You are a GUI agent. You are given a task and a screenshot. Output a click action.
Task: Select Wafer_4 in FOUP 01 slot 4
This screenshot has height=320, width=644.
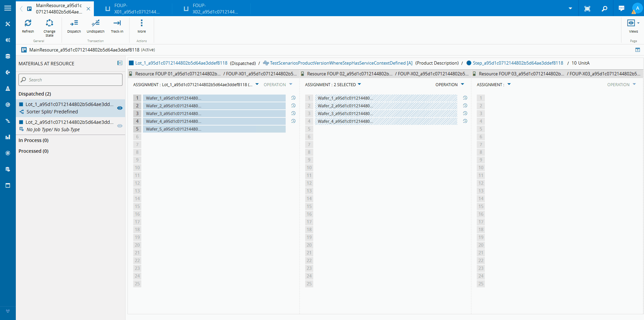tap(214, 121)
